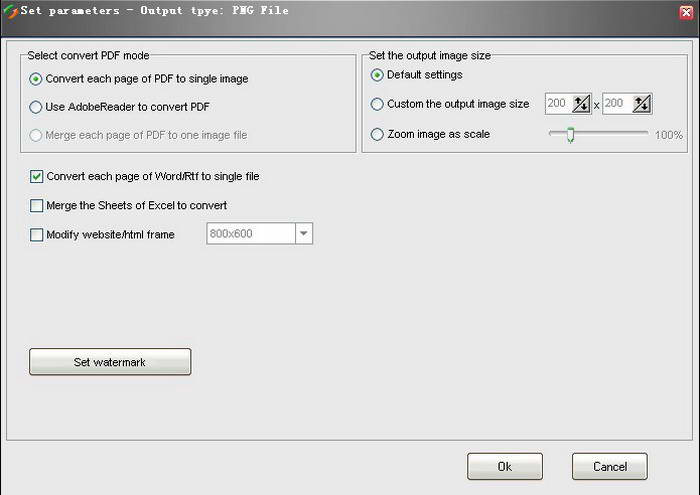Dismiss dialog with Cancel button
Image resolution: width=700 pixels, height=495 pixels.
pyautogui.click(x=610, y=466)
